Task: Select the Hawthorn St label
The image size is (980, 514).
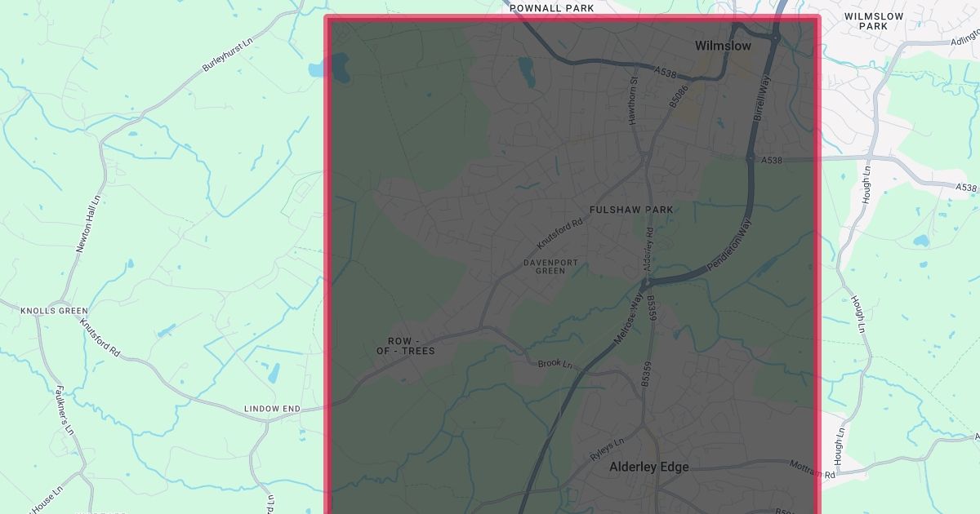Action: (x=633, y=101)
